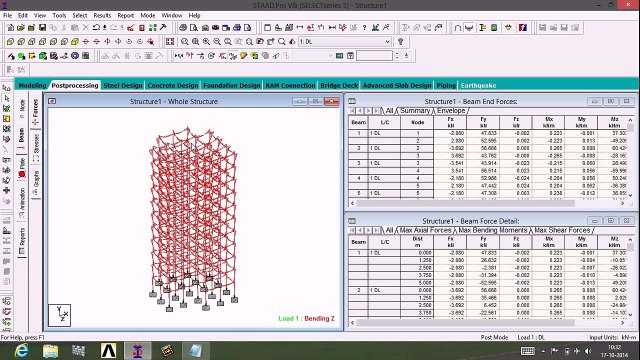
Task: Click the dimension beam icon
Action: [x=332, y=28]
